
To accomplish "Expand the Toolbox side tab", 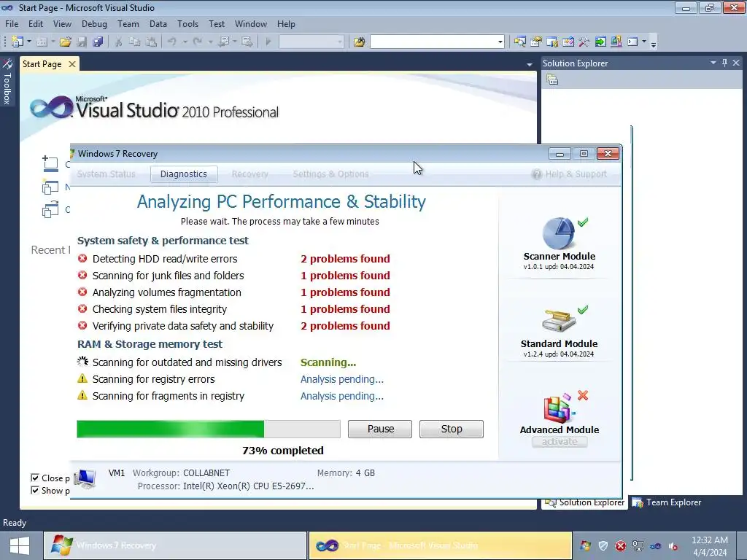I will 7,82.
